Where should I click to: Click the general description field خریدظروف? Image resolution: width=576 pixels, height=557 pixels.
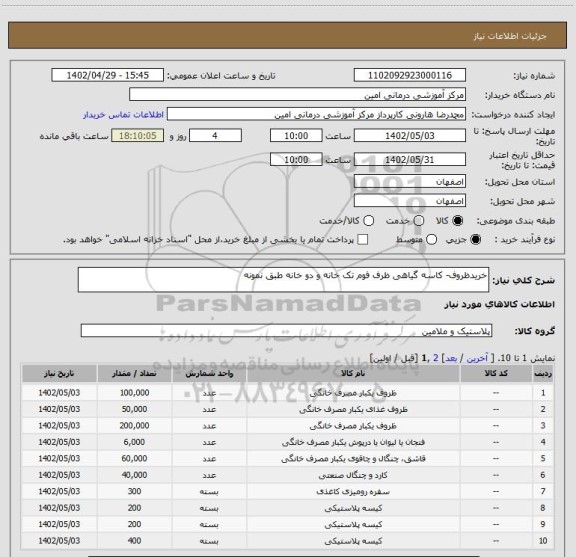pyautogui.click(x=283, y=280)
